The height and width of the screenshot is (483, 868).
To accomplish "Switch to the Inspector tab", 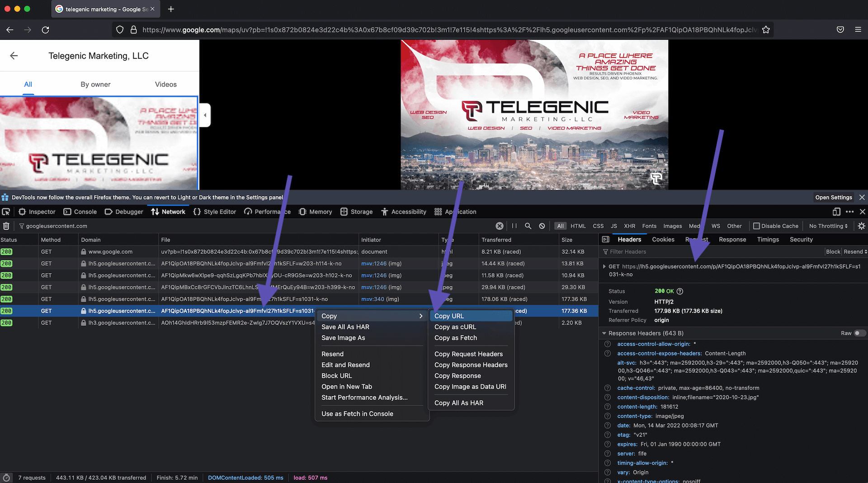I will click(37, 212).
